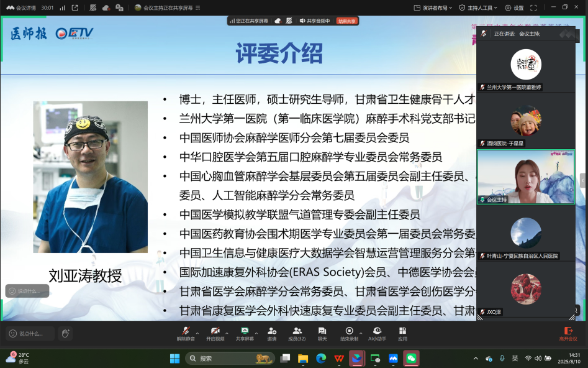This screenshot has width=588, height=368.
Task: Expand share options arrow beside 共享屏幕
Action: click(256, 333)
